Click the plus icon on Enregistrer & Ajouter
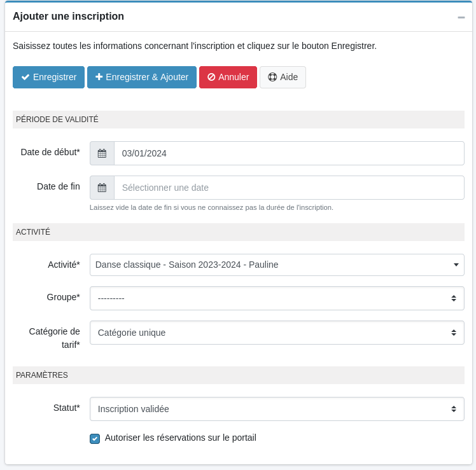 point(99,77)
